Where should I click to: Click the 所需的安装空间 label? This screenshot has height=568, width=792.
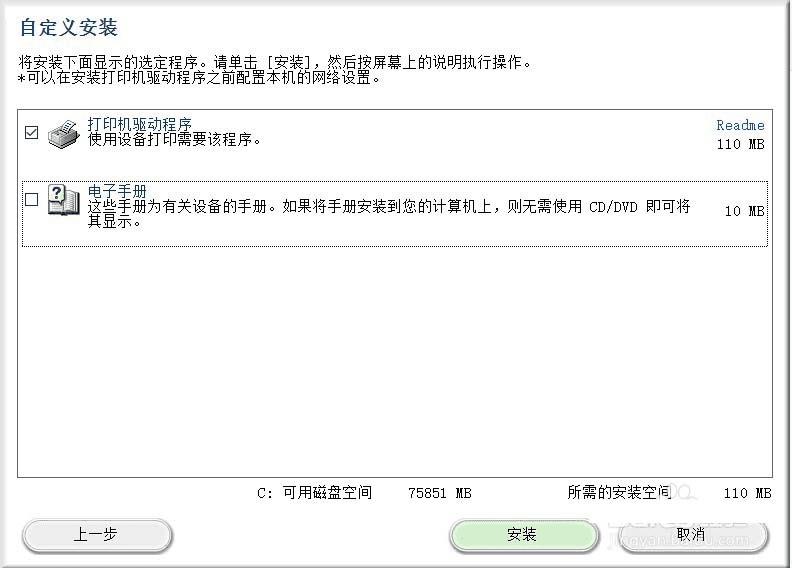click(x=619, y=492)
